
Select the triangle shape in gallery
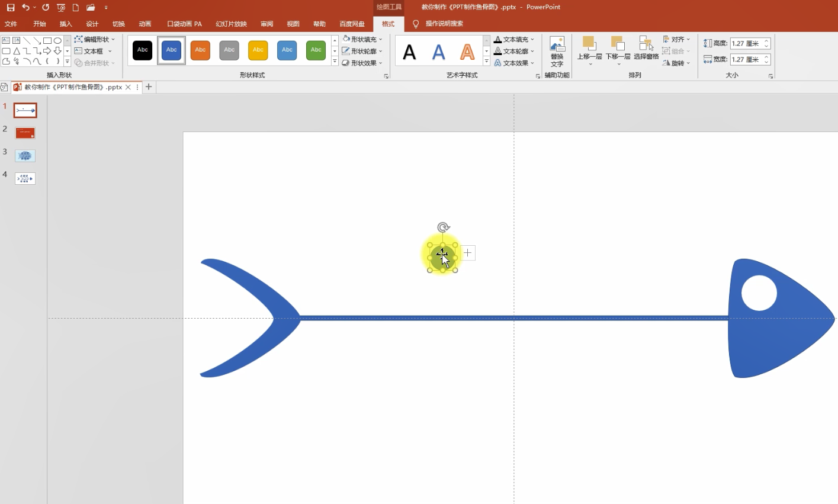pos(17,52)
